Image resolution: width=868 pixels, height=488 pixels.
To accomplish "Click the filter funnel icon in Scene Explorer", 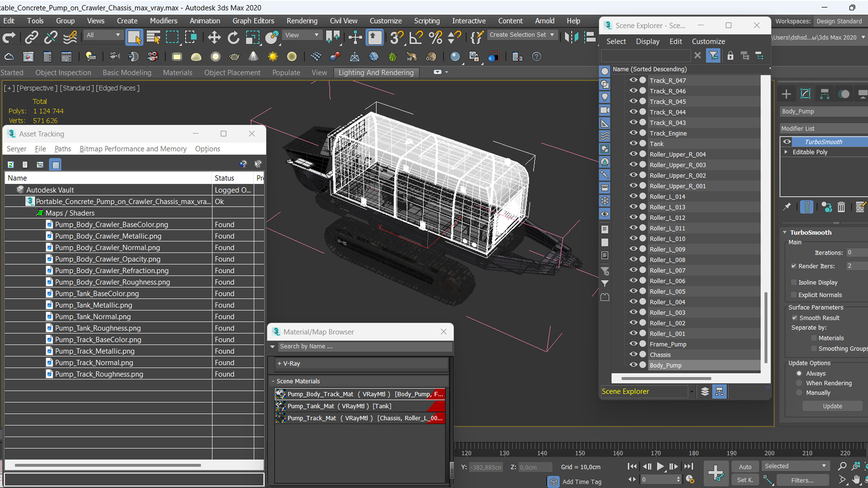I will coord(713,56).
